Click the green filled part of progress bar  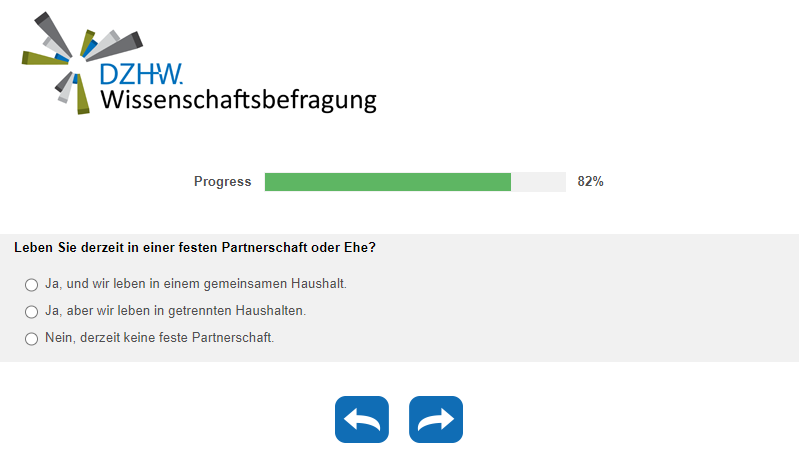click(x=388, y=182)
